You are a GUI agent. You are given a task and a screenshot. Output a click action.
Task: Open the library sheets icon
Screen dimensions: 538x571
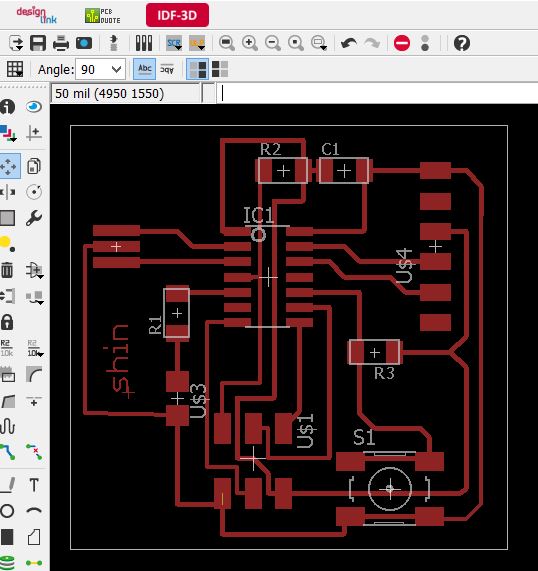144,43
